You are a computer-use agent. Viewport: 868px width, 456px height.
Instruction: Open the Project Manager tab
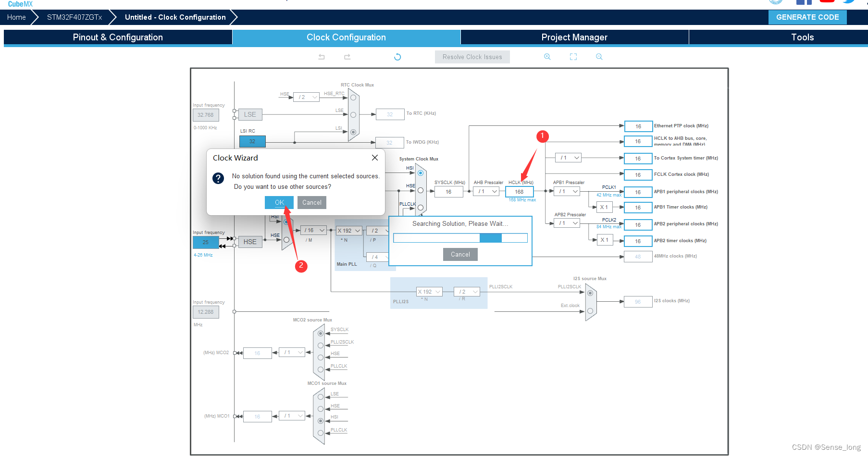click(574, 37)
